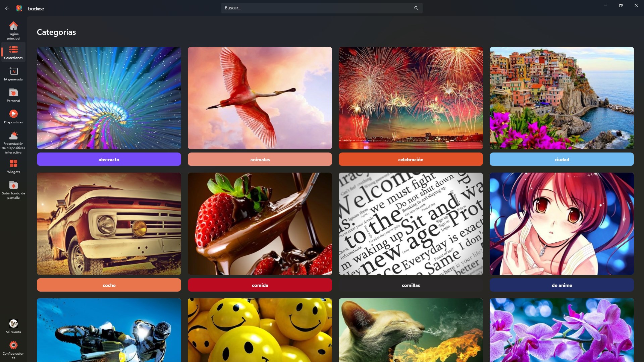Click the flamingo animales thumbnail
The width and height of the screenshot is (644, 362).
click(260, 98)
